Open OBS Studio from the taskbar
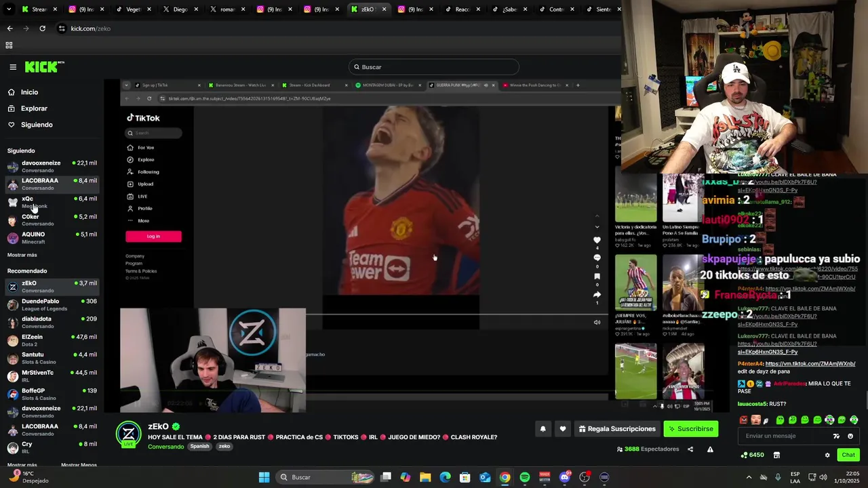The width and height of the screenshot is (868, 488). [x=585, y=477]
